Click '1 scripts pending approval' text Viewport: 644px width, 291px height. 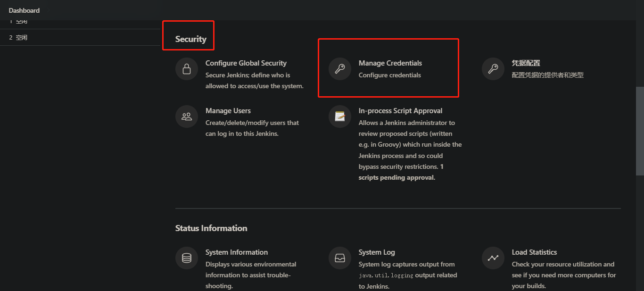401,172
